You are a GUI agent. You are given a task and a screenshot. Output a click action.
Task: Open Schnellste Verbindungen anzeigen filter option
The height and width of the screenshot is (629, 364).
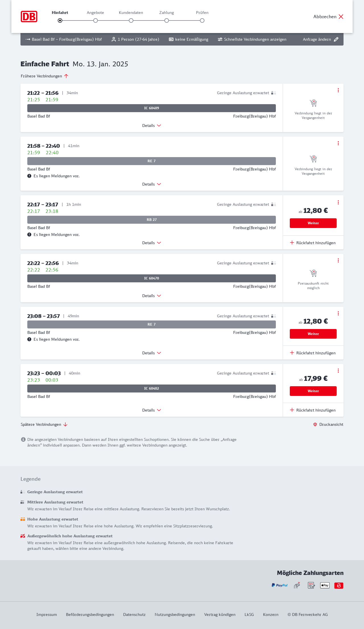click(252, 39)
